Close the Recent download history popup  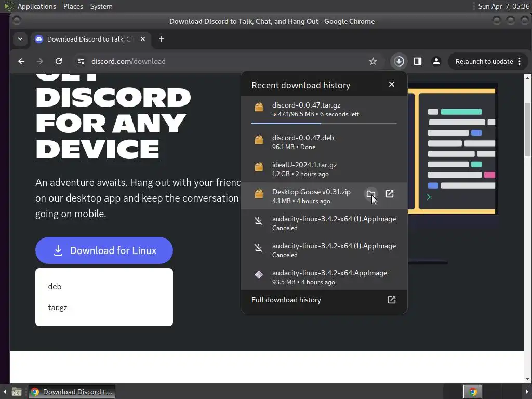[392, 84]
